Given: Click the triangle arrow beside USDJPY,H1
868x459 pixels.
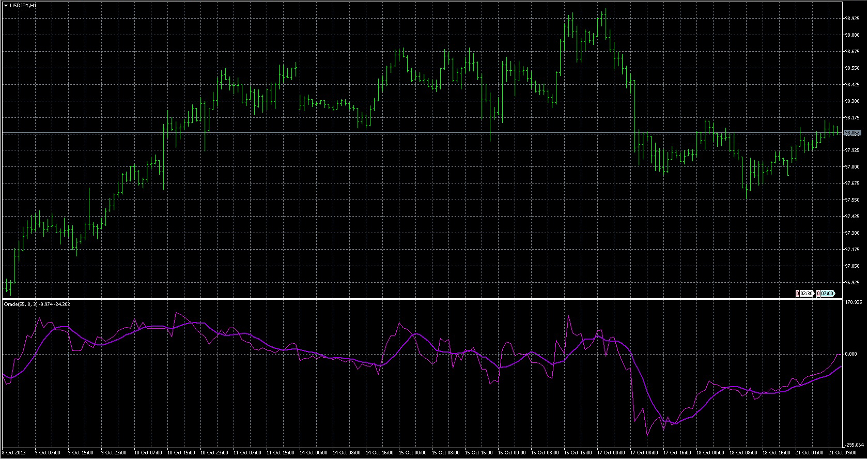Looking at the screenshot, I should coord(6,5).
